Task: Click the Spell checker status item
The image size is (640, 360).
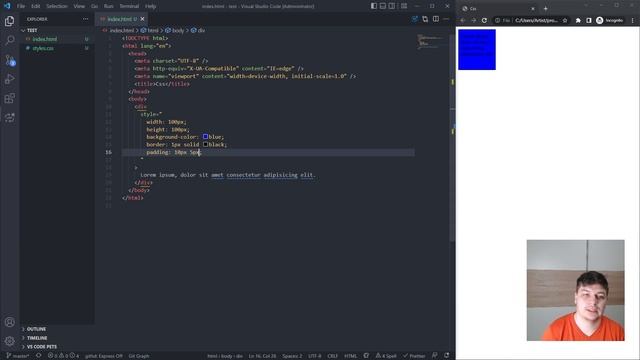Action: point(386,356)
